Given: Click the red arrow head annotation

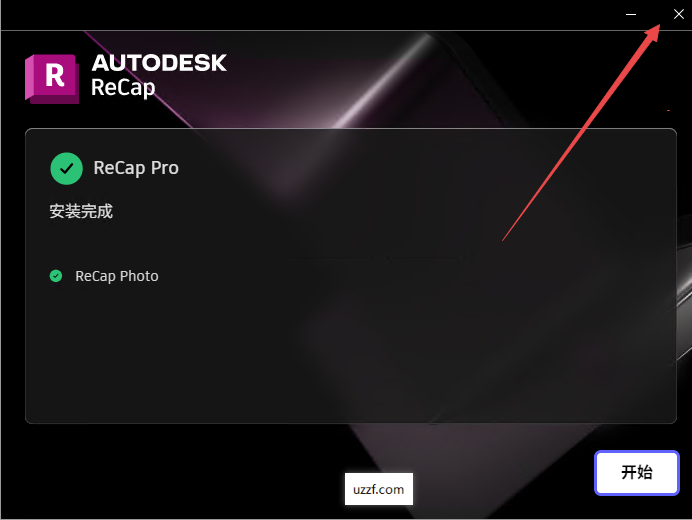Looking at the screenshot, I should 653,32.
